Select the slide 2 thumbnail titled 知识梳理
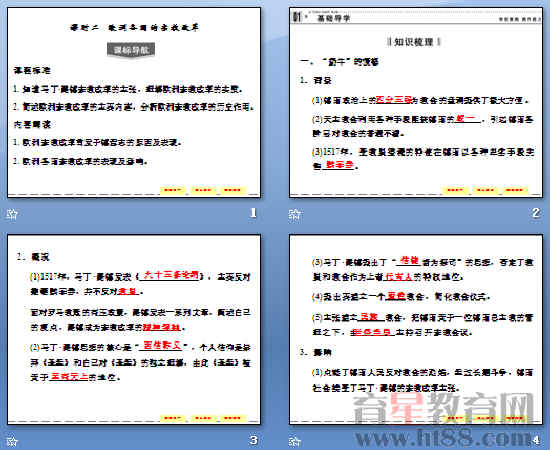Screen dimensions: 550x450 416,102
